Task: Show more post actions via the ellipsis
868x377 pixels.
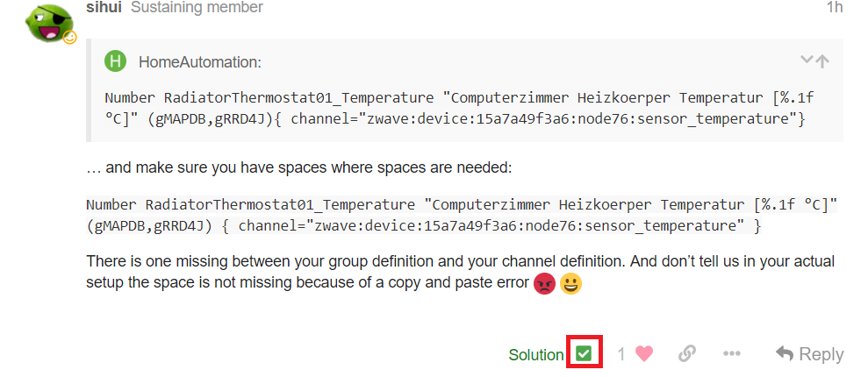Action: point(732,353)
